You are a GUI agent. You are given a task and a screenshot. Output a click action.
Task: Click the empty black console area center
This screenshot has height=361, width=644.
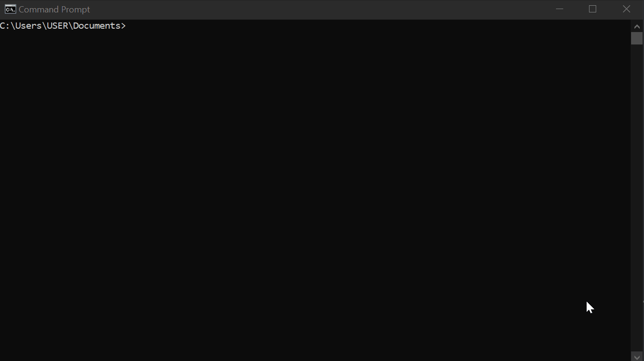(315, 191)
